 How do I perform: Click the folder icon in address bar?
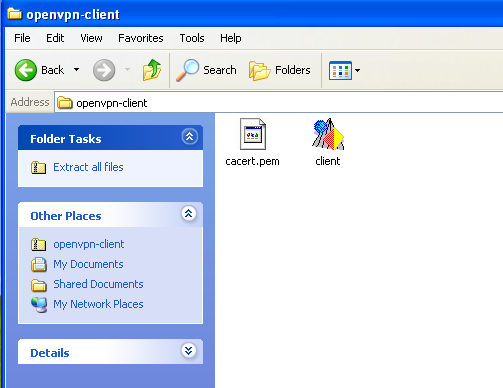click(x=64, y=103)
